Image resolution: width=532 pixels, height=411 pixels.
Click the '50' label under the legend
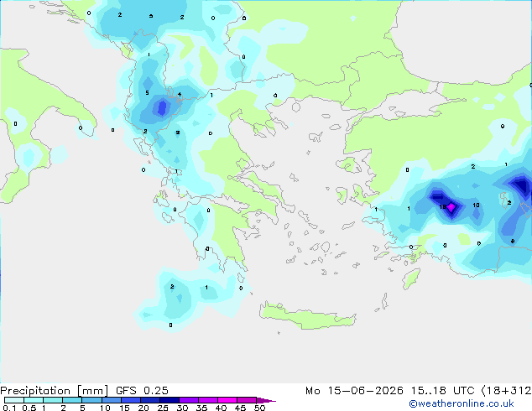(x=259, y=408)
